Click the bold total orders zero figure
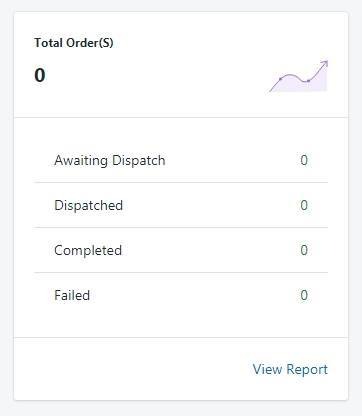 pos(40,75)
